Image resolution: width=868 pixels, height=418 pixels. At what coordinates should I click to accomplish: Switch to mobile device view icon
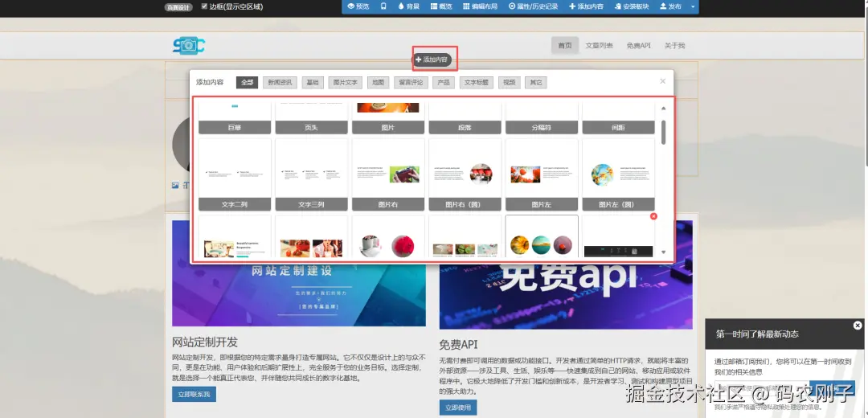tap(383, 6)
